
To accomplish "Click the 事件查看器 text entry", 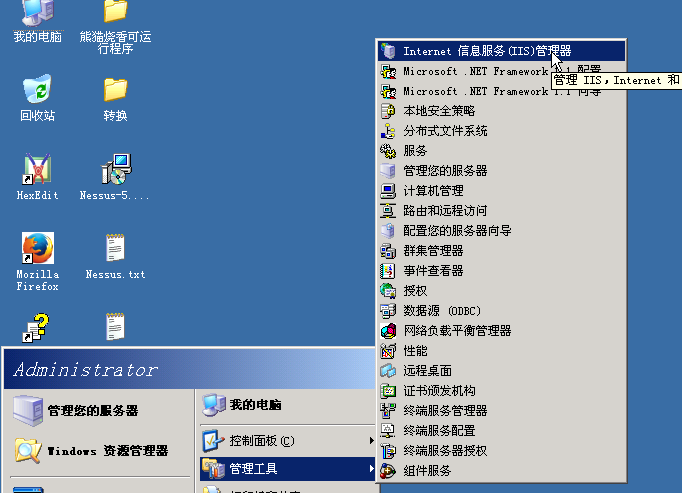I will coord(433,271).
